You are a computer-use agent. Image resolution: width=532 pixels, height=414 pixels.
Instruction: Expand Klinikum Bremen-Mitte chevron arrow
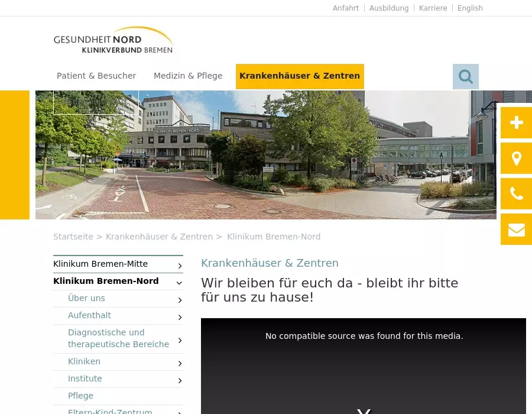[x=180, y=266]
